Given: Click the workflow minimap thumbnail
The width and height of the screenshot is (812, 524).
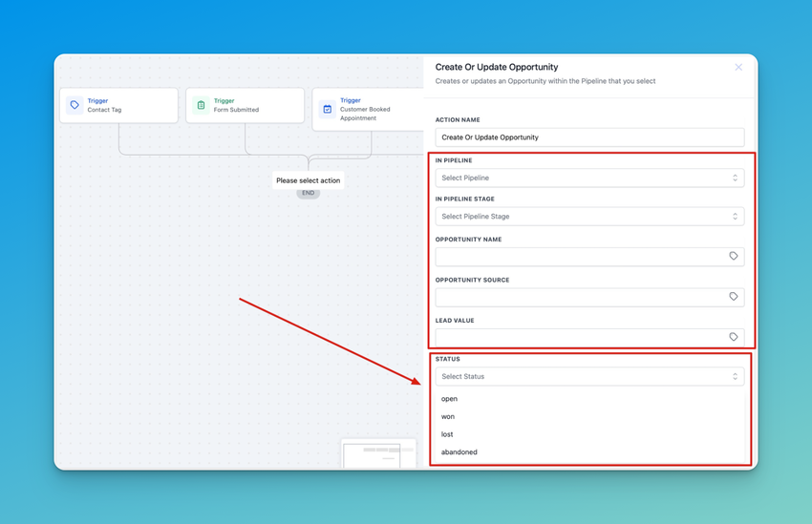Looking at the screenshot, I should coord(378,453).
